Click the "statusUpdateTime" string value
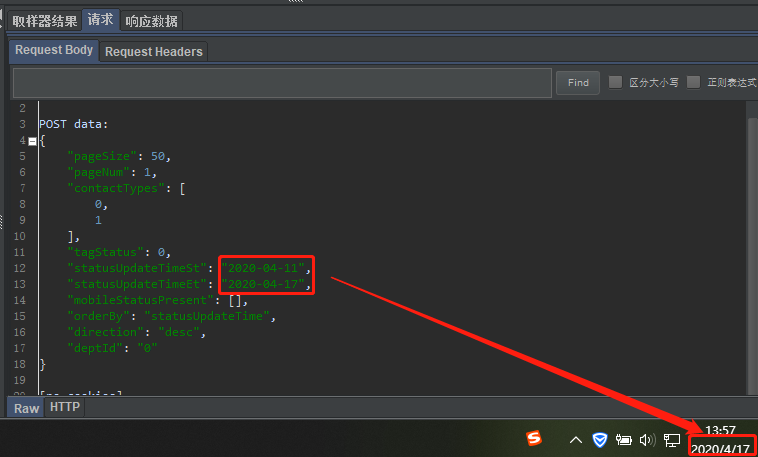 click(207, 316)
